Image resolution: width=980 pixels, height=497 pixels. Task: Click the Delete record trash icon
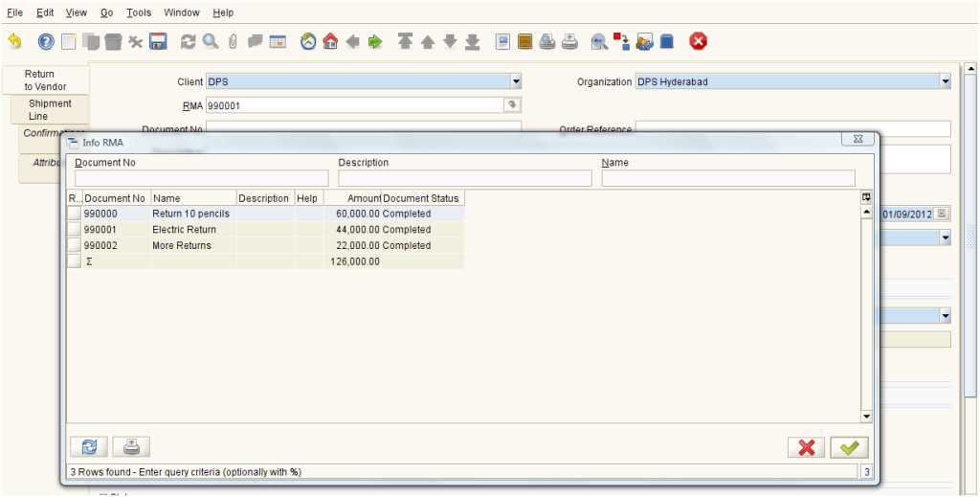tap(113, 42)
